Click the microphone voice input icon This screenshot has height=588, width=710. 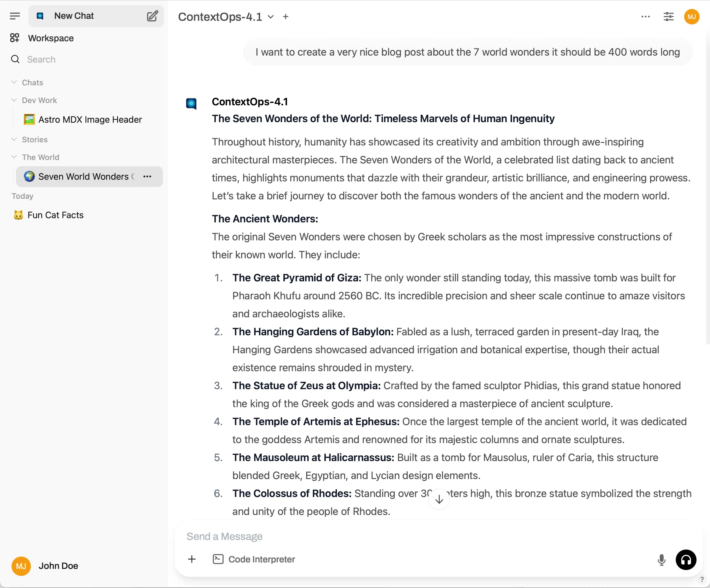[x=661, y=560]
